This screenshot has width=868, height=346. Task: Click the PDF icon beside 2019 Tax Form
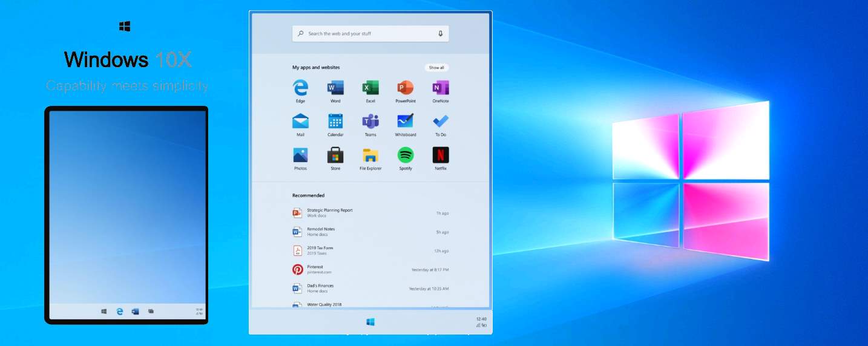tap(297, 250)
